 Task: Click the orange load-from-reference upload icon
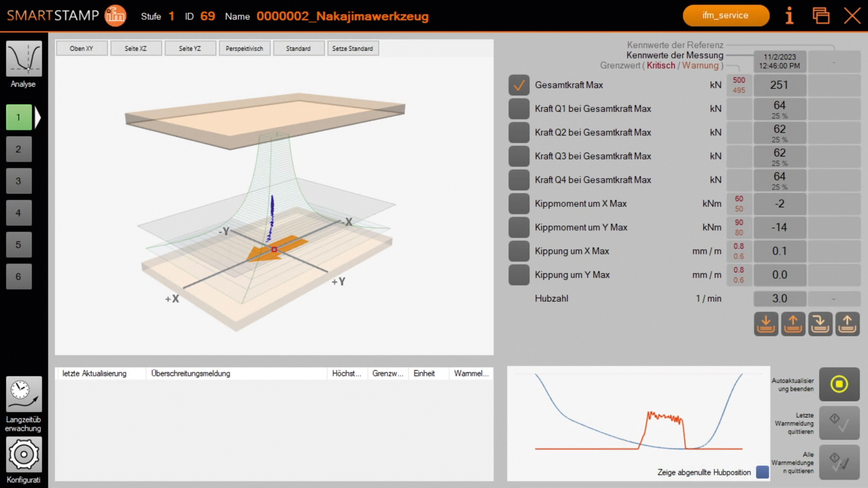click(x=793, y=324)
